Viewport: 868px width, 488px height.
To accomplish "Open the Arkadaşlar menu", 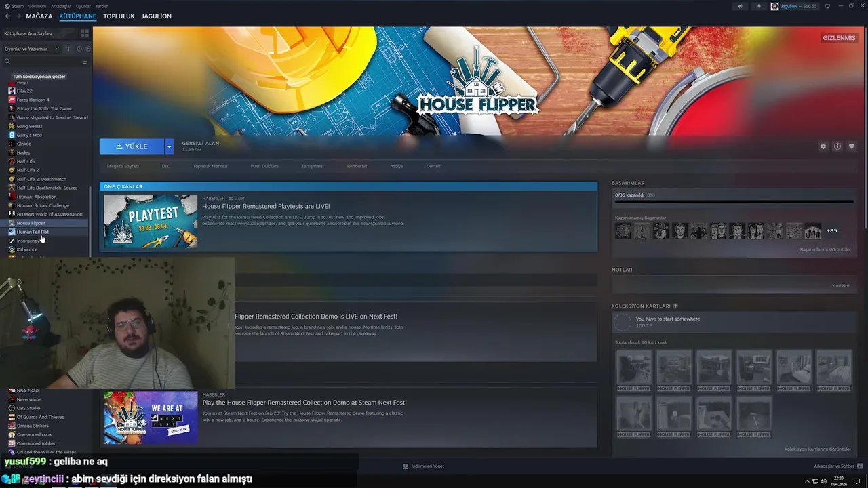I will tap(61, 6).
